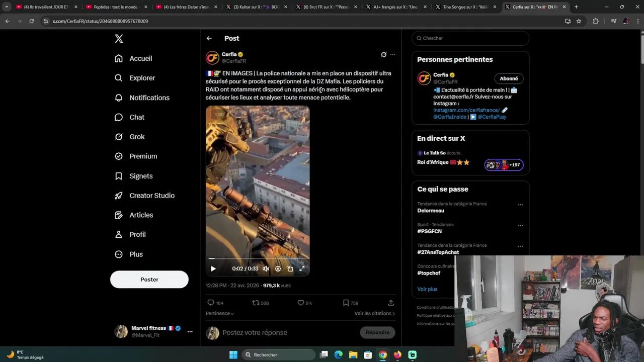Open the post's three-dot options
The height and width of the screenshot is (362, 644).
coord(393,54)
